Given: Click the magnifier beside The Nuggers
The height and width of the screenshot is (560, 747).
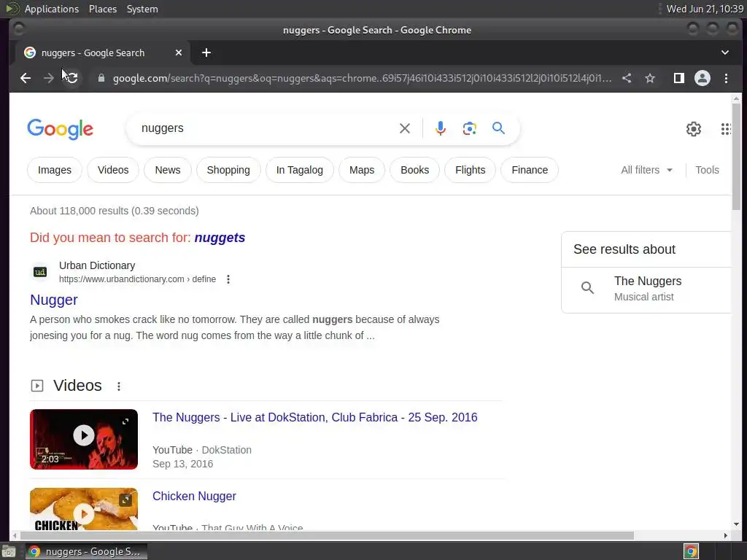Looking at the screenshot, I should click(587, 287).
